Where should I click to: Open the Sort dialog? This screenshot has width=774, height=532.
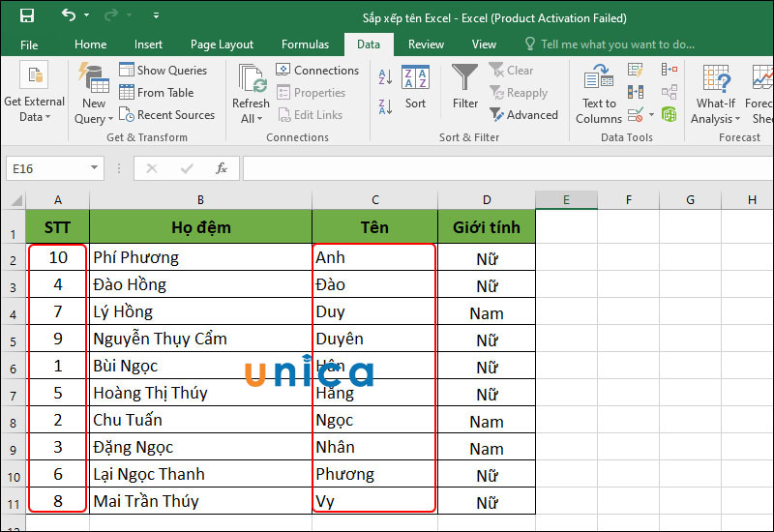click(415, 87)
